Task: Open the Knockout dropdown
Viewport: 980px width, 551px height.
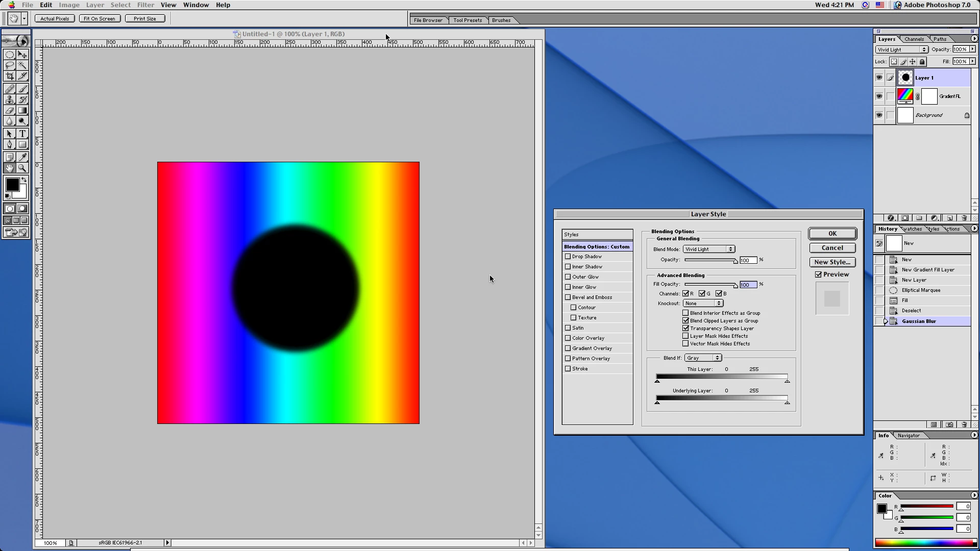Action: click(x=702, y=304)
